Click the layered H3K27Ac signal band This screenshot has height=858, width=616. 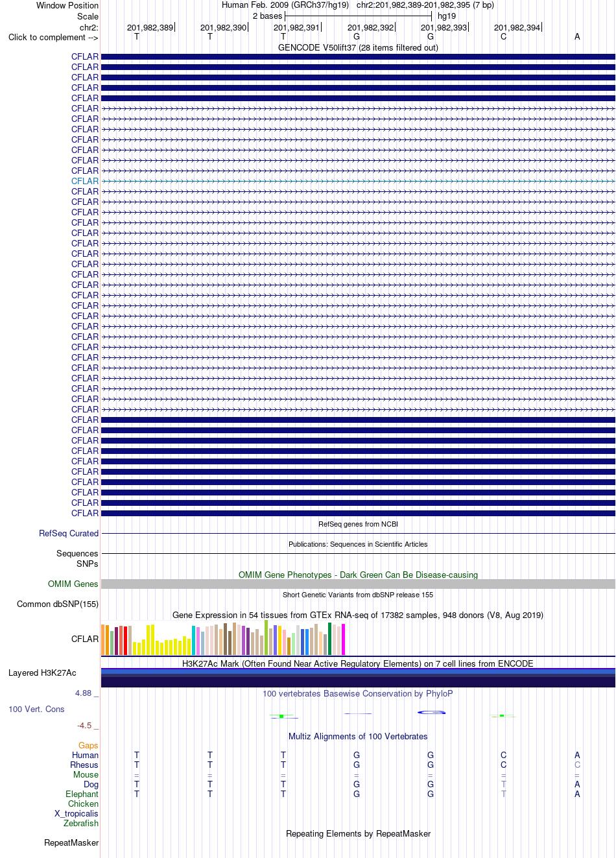pyautogui.click(x=358, y=678)
